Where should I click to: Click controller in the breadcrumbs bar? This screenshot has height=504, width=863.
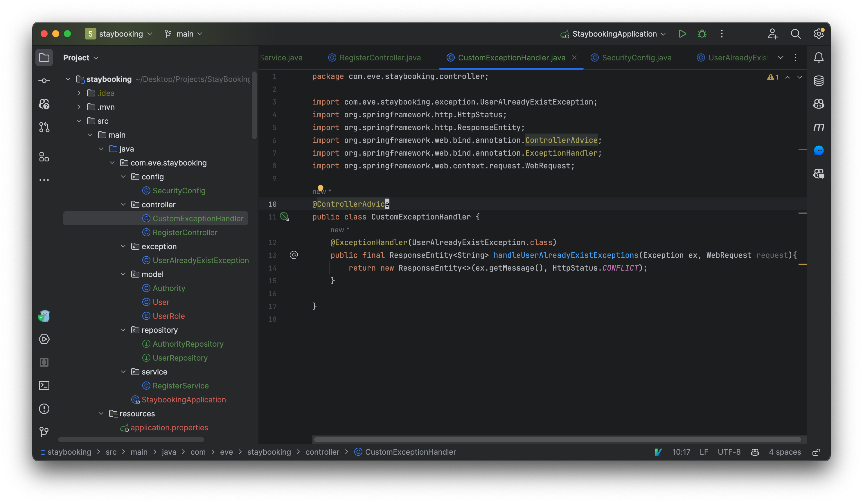pyautogui.click(x=322, y=452)
